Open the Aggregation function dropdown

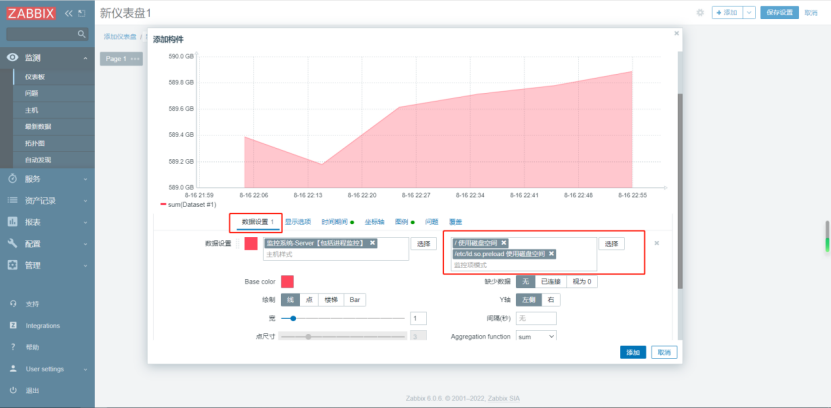(536, 336)
